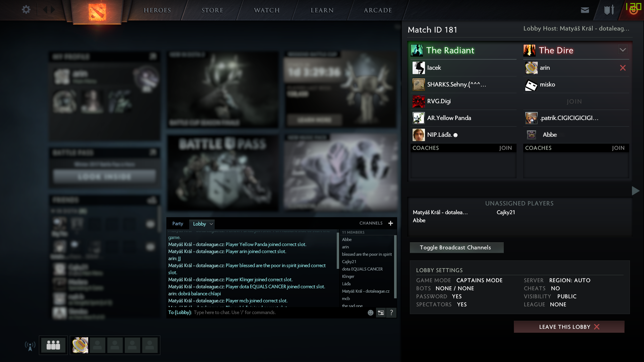Click your party leader avatar slot
Viewport: 644px width, 362px height.
click(80, 345)
